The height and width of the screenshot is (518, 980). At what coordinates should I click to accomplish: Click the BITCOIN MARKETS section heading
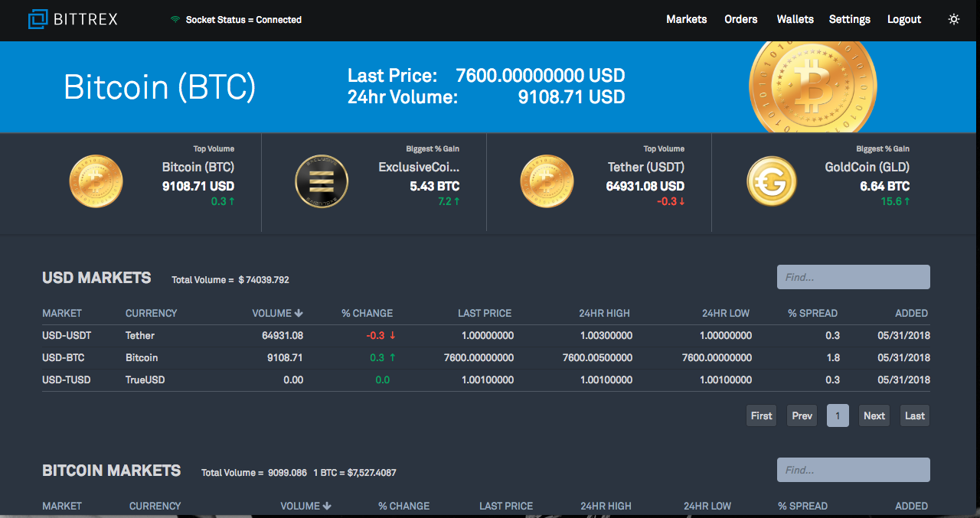pyautogui.click(x=112, y=471)
